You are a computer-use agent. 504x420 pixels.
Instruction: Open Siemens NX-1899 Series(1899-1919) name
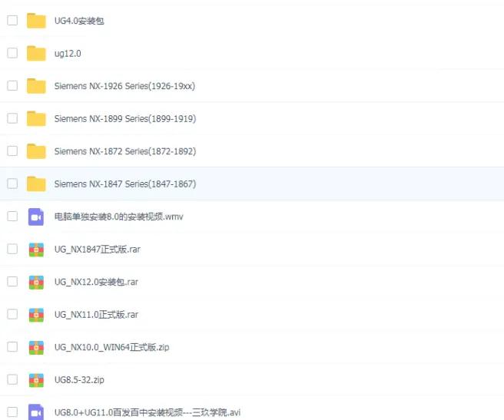(125, 118)
